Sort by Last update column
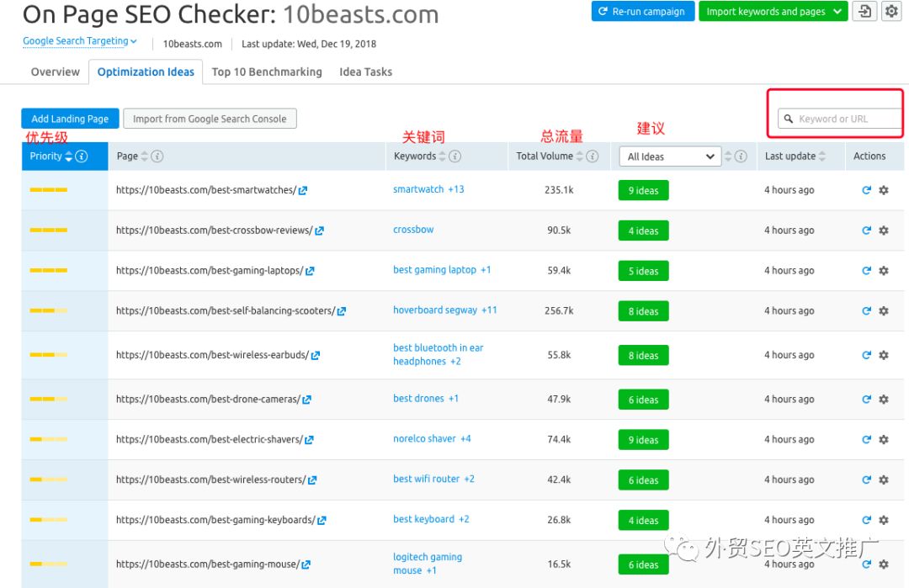This screenshot has height=588, width=909. (x=822, y=156)
